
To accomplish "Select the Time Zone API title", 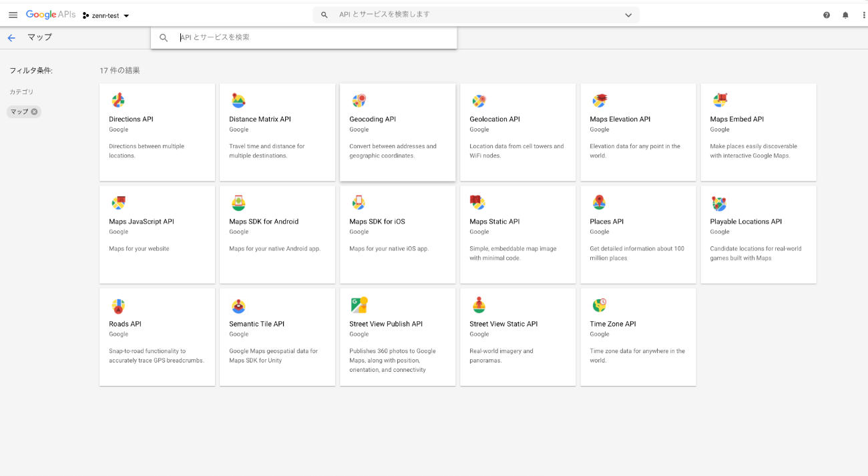I will 612,324.
